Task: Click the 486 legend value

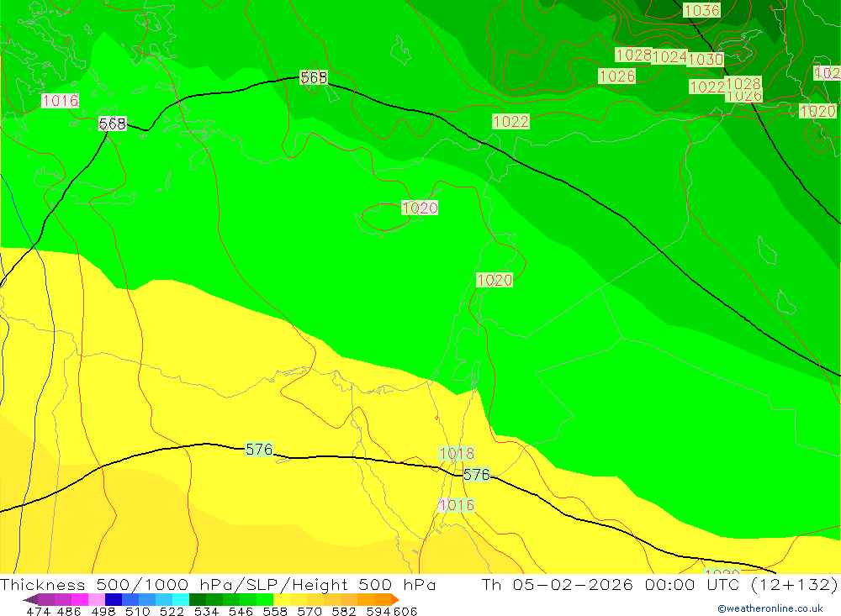Action: (x=69, y=611)
